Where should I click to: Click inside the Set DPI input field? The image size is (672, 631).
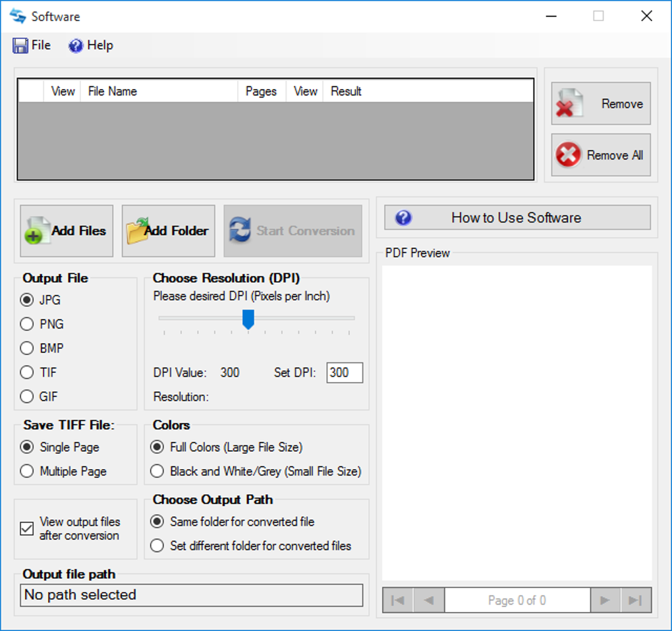point(345,373)
